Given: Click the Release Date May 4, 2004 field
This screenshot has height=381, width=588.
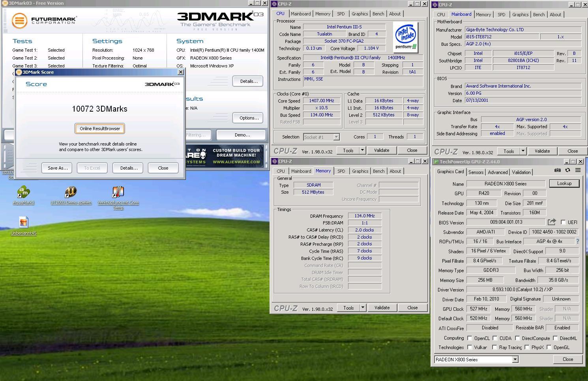Looking at the screenshot, I should (x=481, y=213).
